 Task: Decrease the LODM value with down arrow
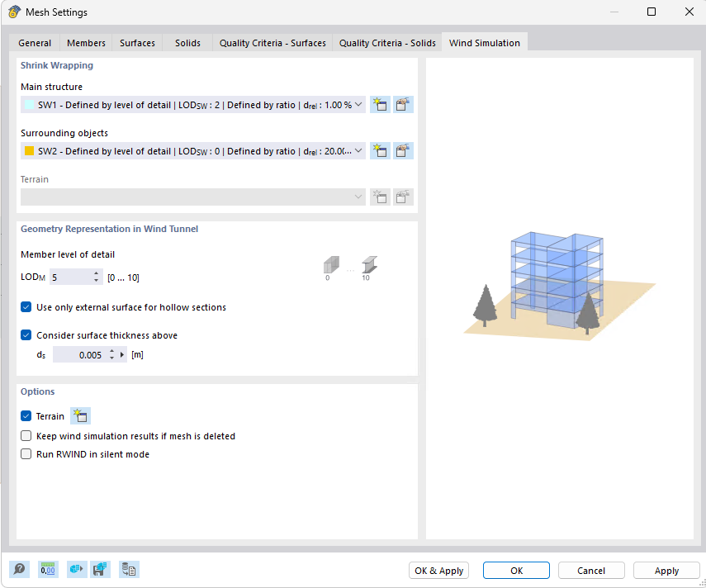[96, 281]
